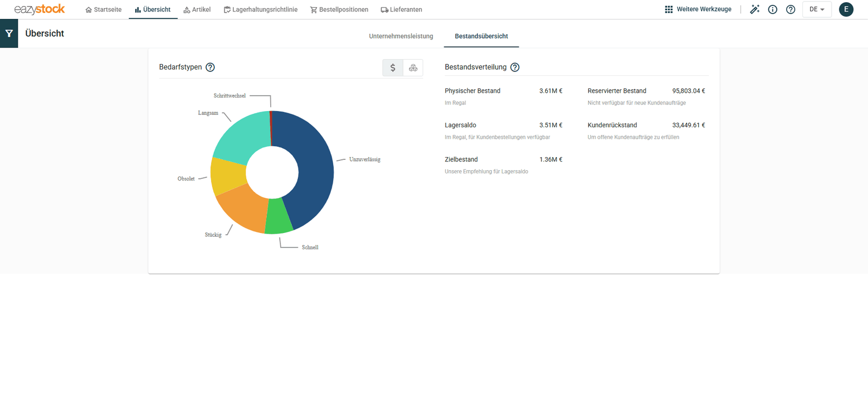Click the Lagersaldo label
This screenshot has width=868, height=414.
point(460,125)
